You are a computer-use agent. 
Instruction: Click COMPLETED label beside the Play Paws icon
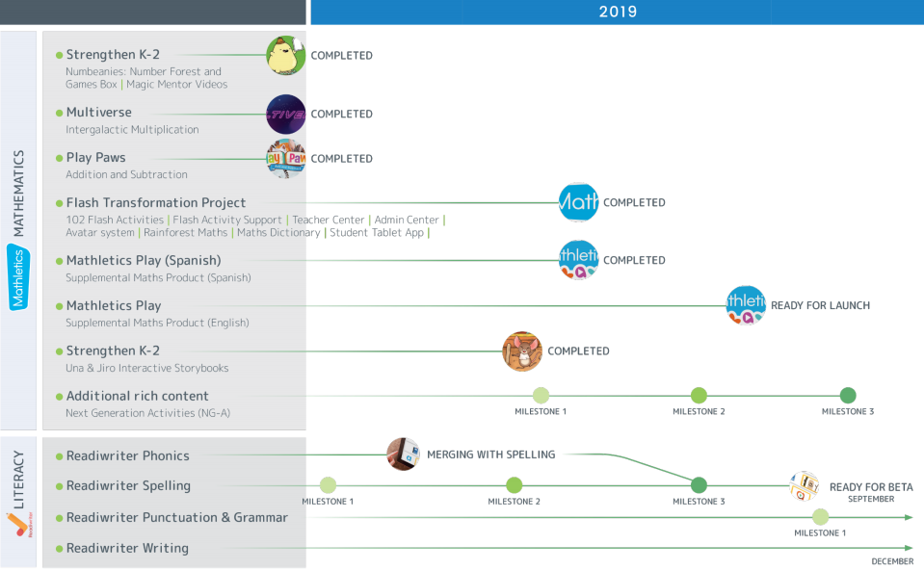[x=342, y=159]
